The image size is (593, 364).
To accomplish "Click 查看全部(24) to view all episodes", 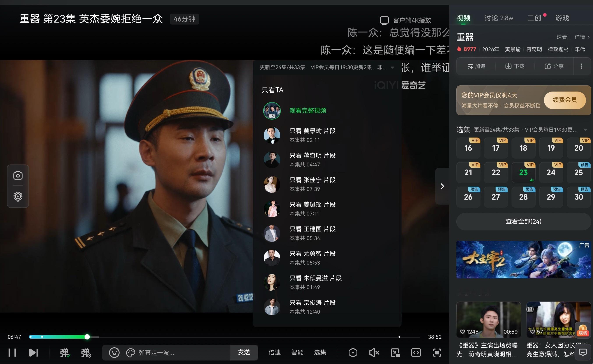I will point(523,221).
